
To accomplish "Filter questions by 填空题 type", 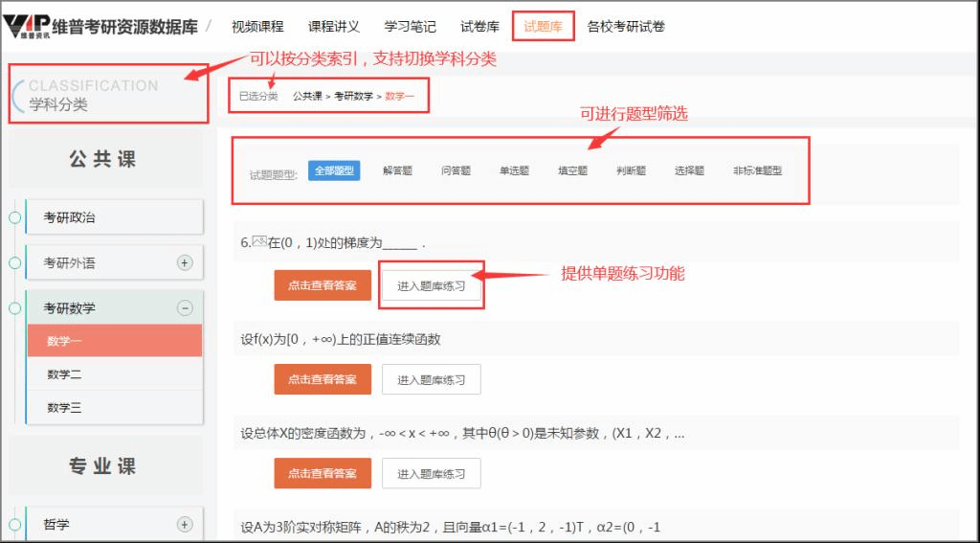I will (x=572, y=170).
